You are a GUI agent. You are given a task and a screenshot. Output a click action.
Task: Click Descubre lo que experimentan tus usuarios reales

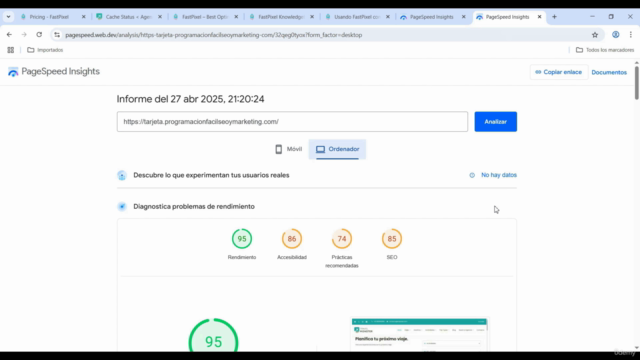click(211, 175)
